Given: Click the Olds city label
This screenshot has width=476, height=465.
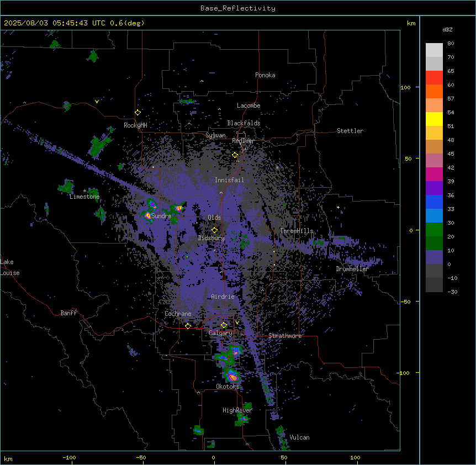Looking at the screenshot, I should point(214,218).
